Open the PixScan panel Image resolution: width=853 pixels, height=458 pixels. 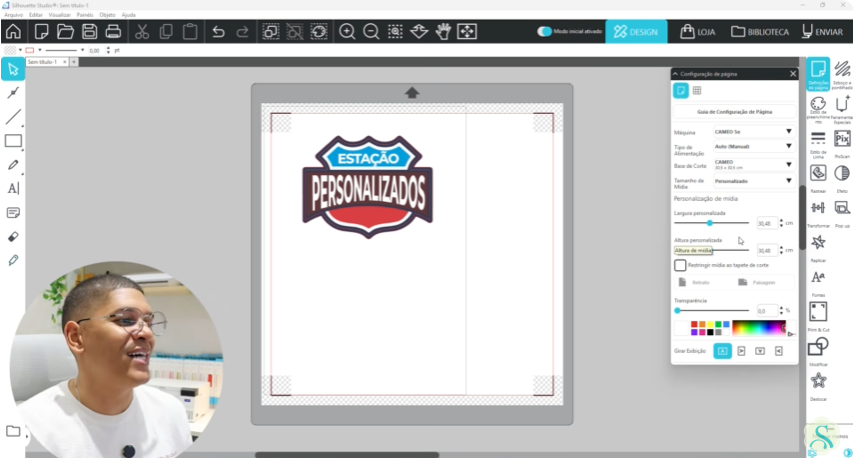[x=842, y=143]
